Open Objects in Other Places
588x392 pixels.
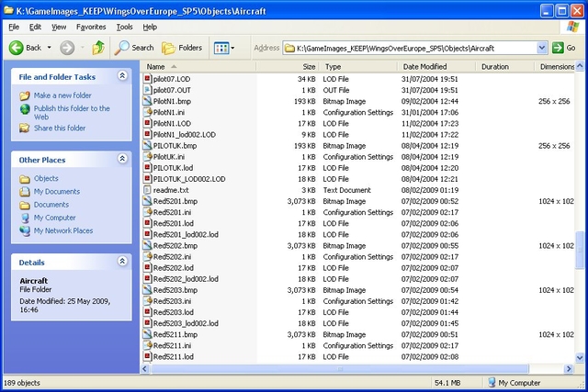(x=46, y=178)
